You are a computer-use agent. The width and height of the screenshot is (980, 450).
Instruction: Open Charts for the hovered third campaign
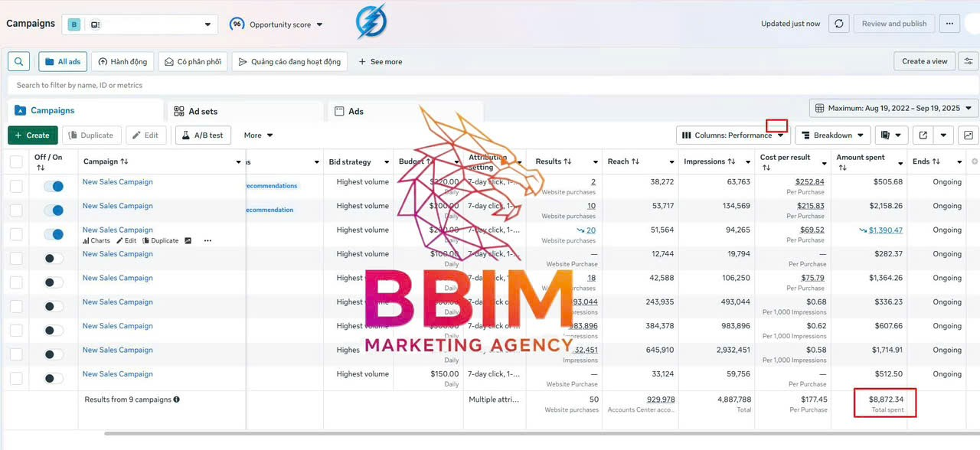(96, 240)
